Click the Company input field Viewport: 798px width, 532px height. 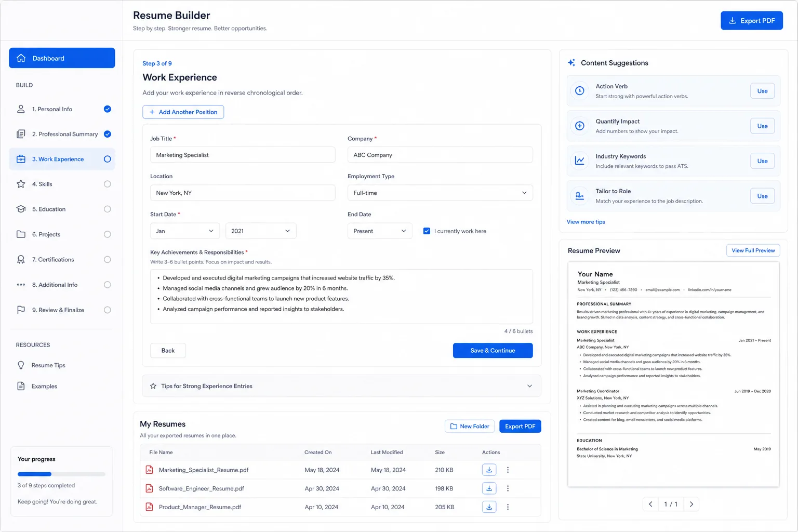(x=440, y=155)
